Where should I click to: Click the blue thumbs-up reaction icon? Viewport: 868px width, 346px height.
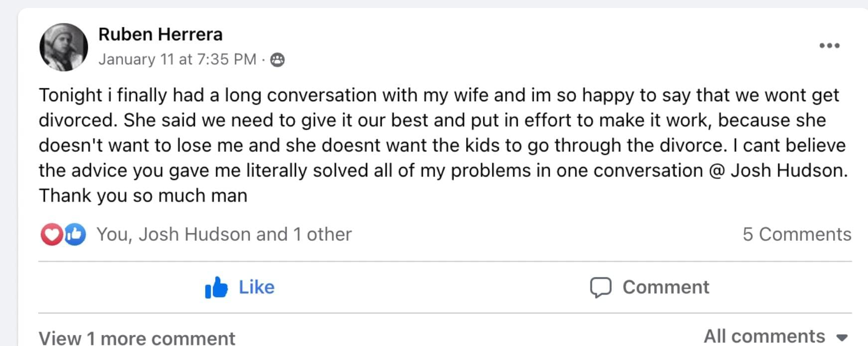tap(75, 234)
